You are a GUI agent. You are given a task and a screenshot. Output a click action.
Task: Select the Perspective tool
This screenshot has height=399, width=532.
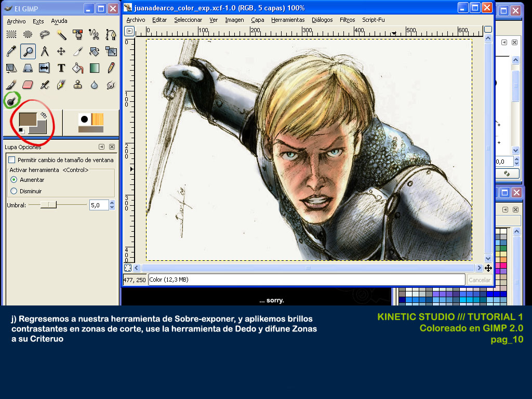point(28,68)
